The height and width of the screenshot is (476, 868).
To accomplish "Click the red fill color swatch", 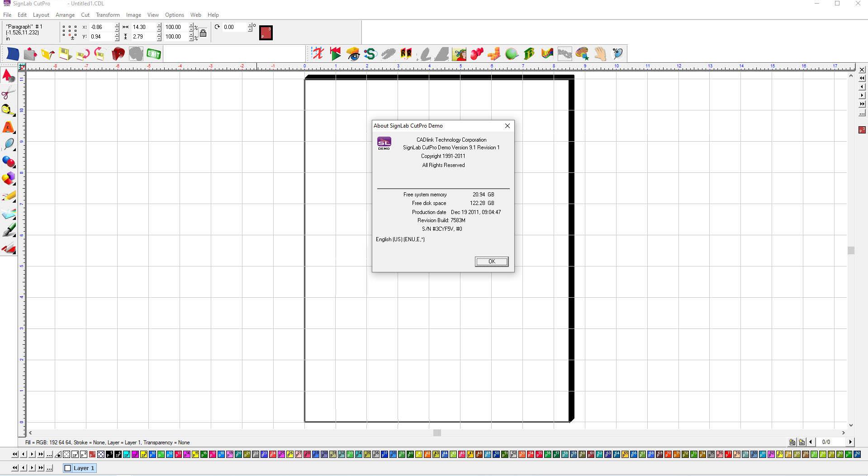I will (266, 33).
